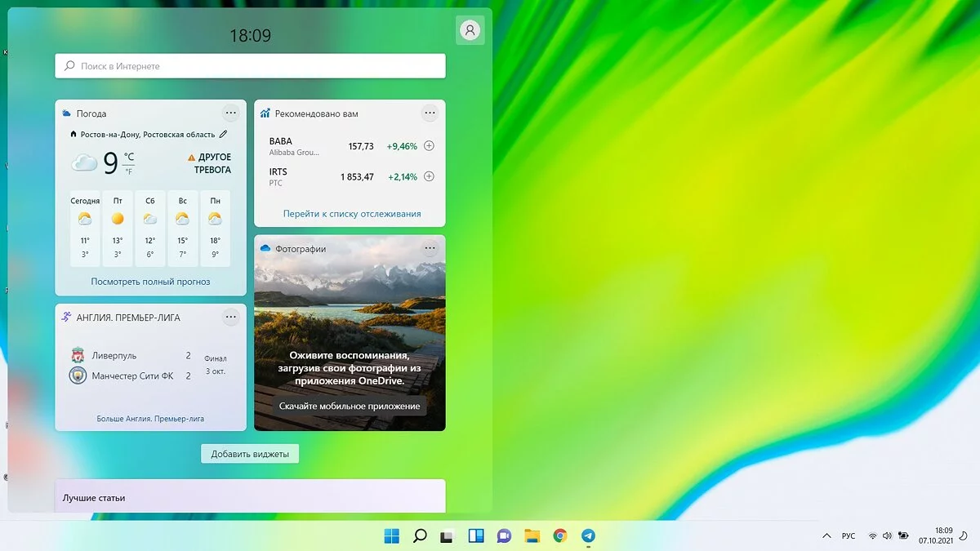Select the Пт forecast day

[x=118, y=229]
